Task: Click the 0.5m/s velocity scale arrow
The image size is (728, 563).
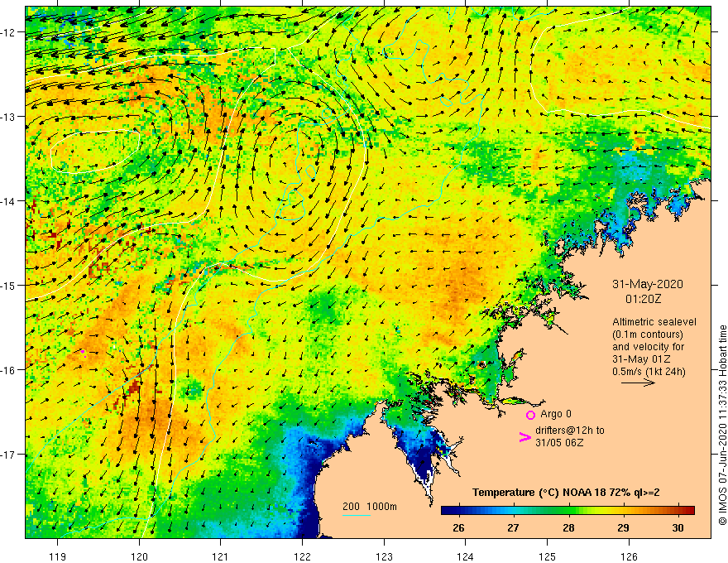Action: pyautogui.click(x=638, y=383)
